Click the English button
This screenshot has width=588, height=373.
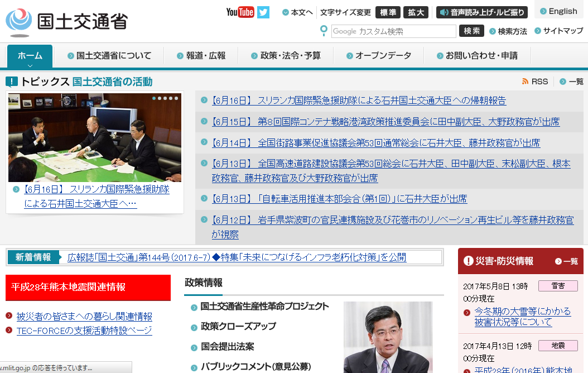pos(560,11)
